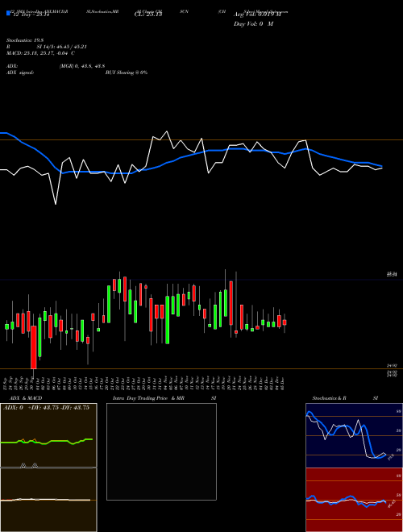Click the right end of blue SMA line

click(x=382, y=166)
